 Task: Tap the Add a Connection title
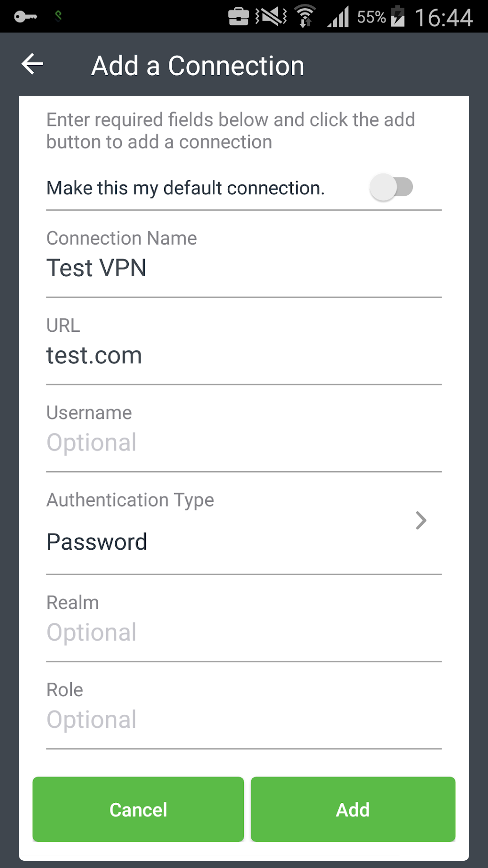198,66
